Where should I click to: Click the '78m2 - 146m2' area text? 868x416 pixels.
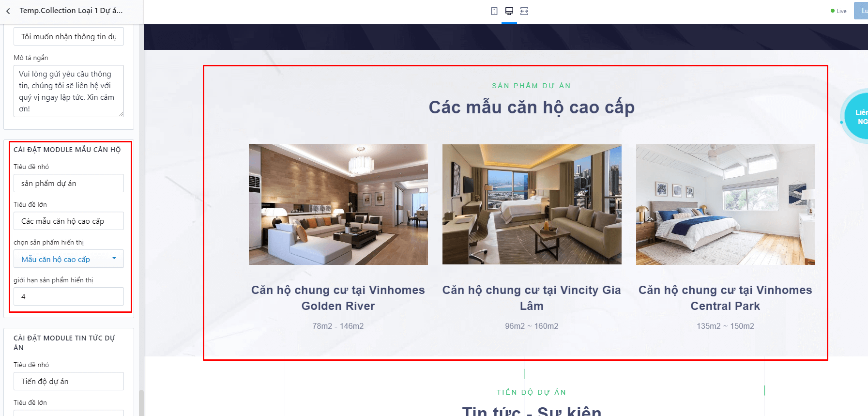click(x=338, y=326)
